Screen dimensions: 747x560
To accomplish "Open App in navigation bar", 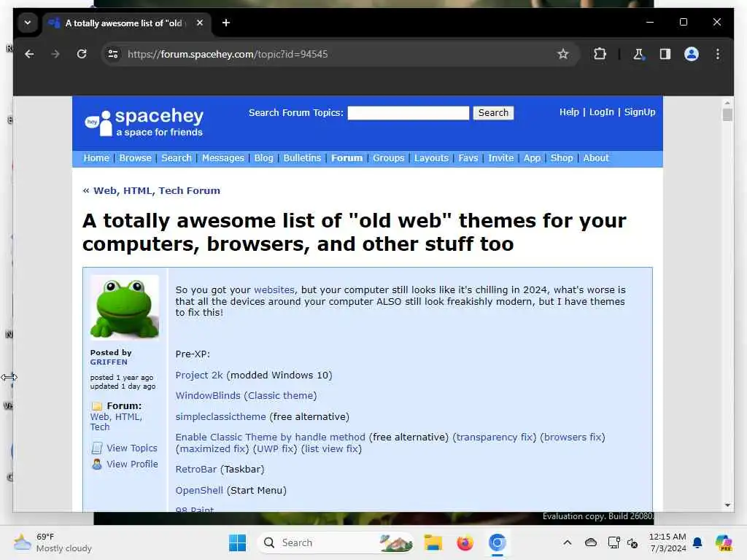I will (x=532, y=158).
